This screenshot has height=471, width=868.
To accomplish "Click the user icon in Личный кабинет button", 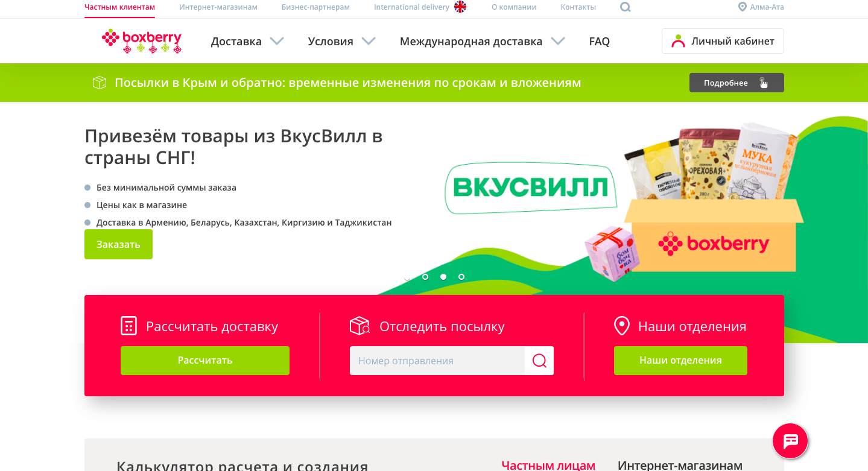I will [679, 41].
